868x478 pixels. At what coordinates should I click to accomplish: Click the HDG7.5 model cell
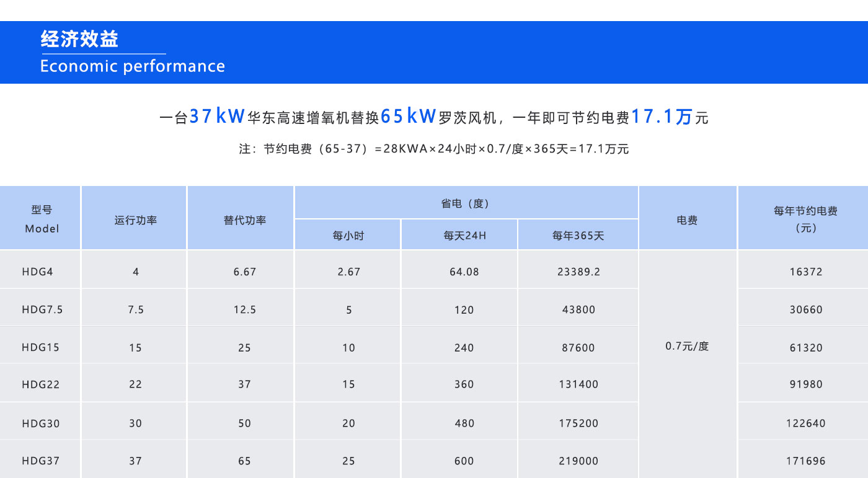tap(42, 309)
